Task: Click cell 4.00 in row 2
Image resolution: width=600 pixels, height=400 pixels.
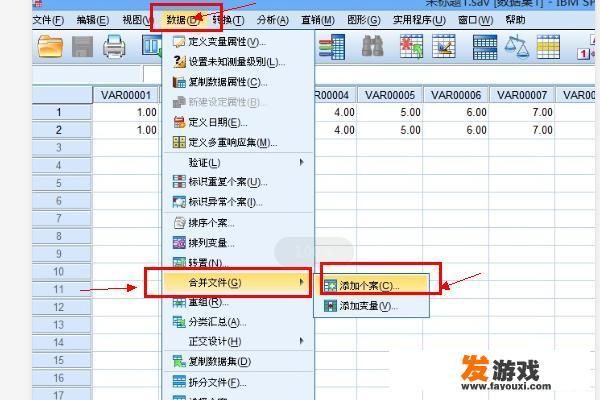Action: [336, 130]
